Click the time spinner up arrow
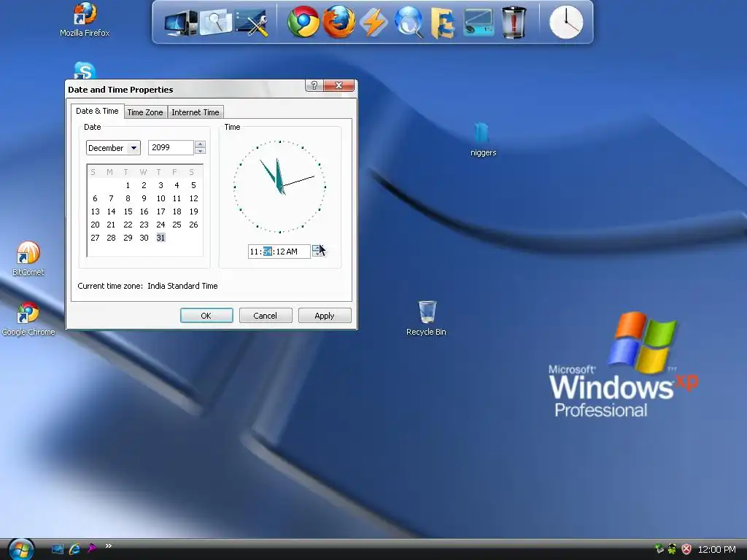 coord(316,248)
